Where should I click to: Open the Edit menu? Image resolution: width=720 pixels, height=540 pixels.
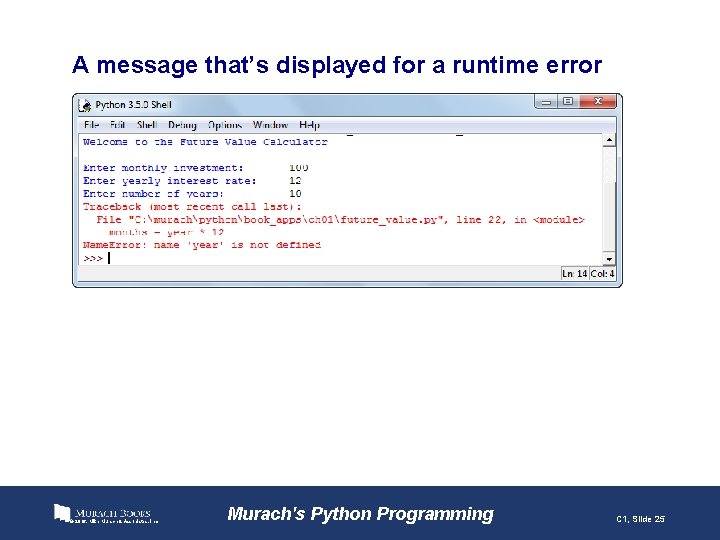pos(118,125)
